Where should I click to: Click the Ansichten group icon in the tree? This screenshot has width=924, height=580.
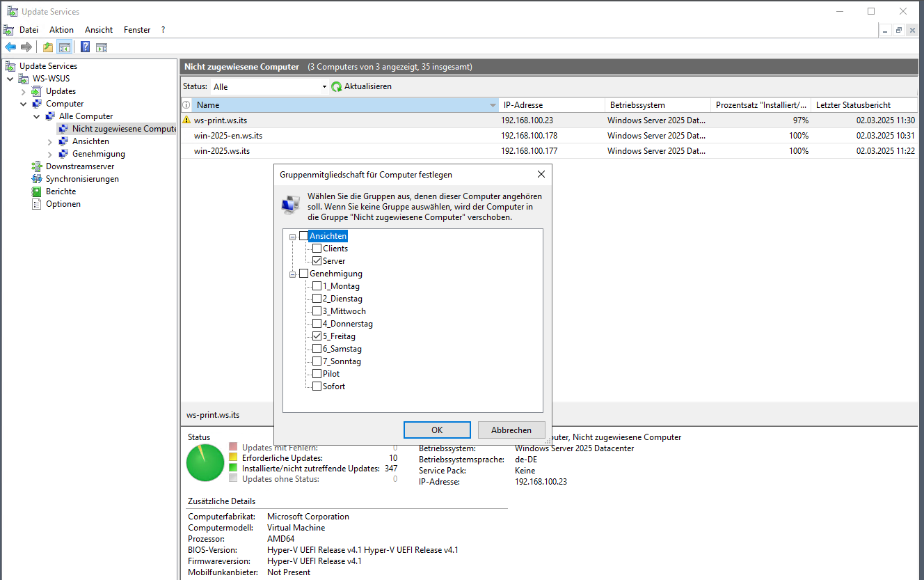coord(63,141)
